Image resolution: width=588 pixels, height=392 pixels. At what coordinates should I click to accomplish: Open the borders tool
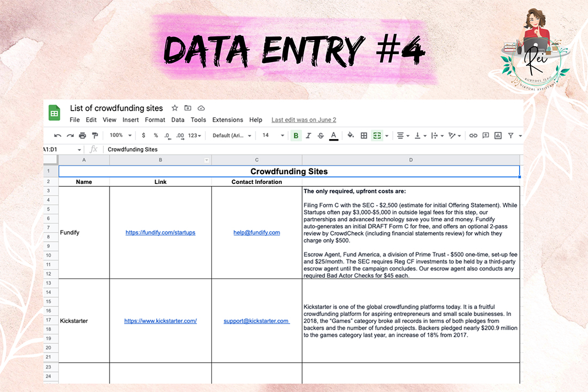coord(363,135)
